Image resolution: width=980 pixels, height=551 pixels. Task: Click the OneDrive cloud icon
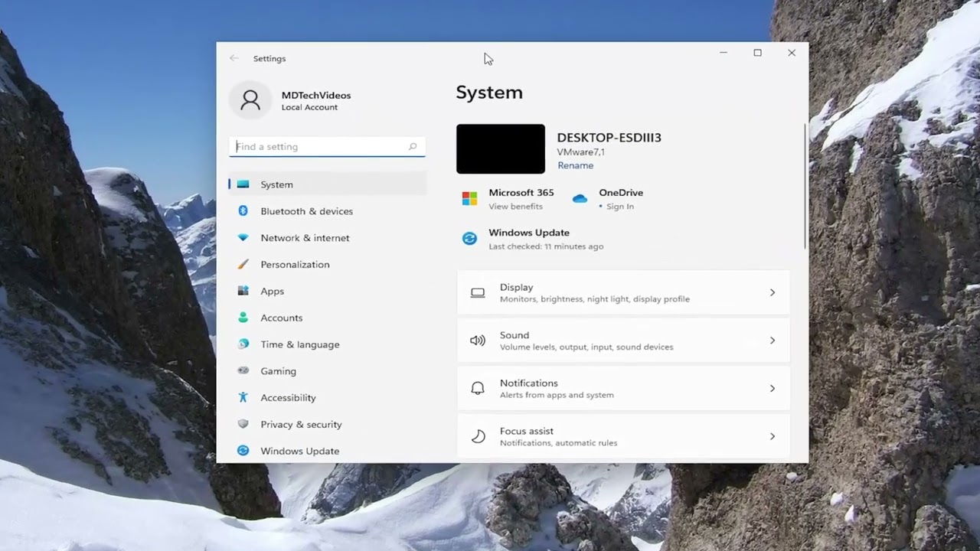(x=580, y=199)
